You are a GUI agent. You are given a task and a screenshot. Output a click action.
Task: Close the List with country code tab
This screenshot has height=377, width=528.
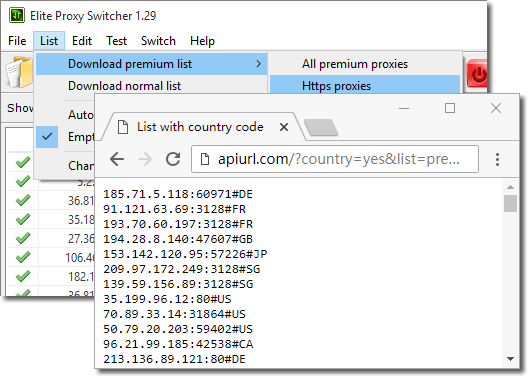pyautogui.click(x=284, y=127)
